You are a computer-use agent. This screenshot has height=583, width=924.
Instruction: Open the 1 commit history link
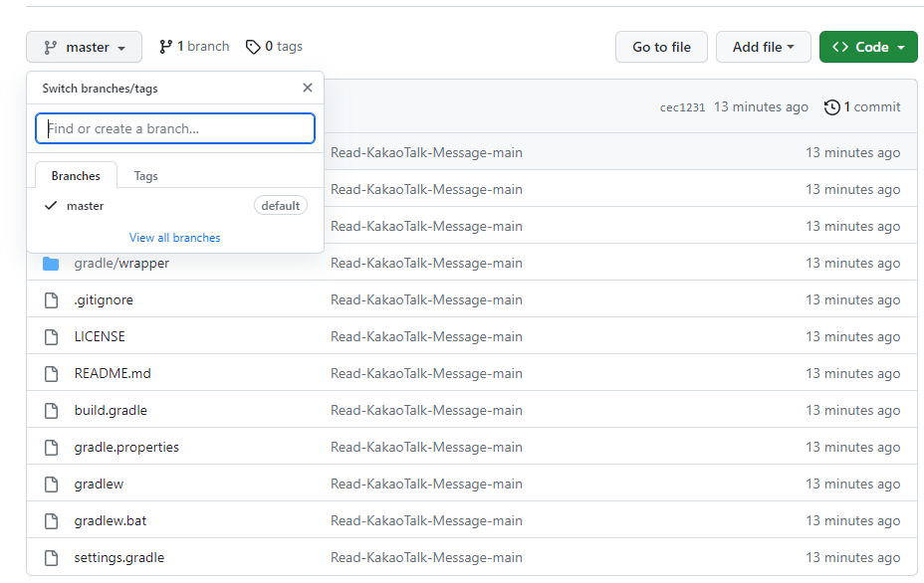point(871,107)
